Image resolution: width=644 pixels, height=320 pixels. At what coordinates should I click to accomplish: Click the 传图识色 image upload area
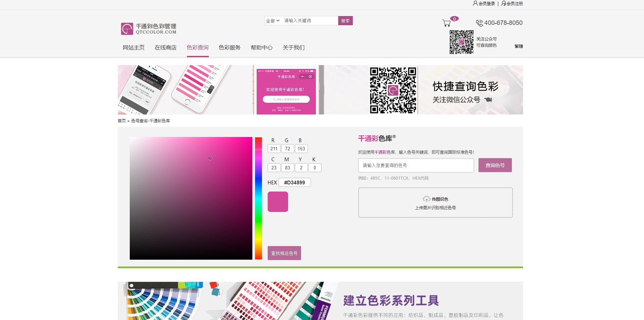[x=435, y=202]
